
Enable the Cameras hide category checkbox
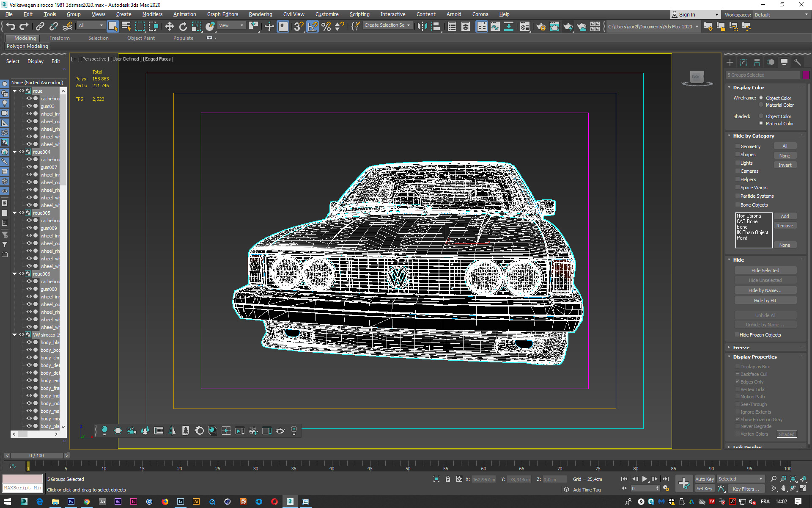tap(738, 171)
